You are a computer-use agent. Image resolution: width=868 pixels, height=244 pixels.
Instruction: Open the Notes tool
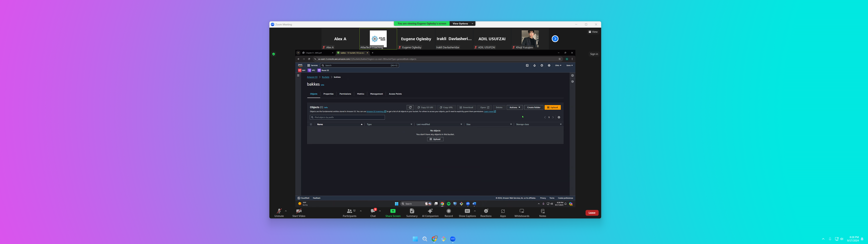point(542,212)
